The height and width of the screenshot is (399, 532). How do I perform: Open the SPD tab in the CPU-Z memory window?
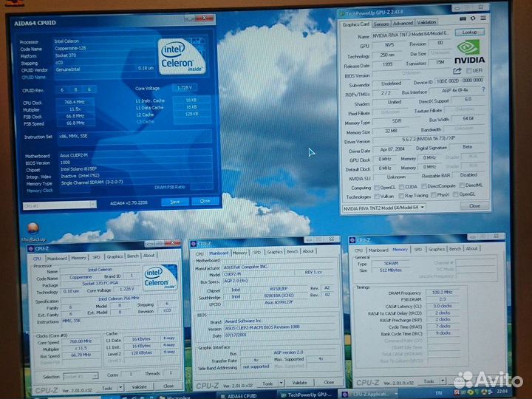click(x=418, y=250)
